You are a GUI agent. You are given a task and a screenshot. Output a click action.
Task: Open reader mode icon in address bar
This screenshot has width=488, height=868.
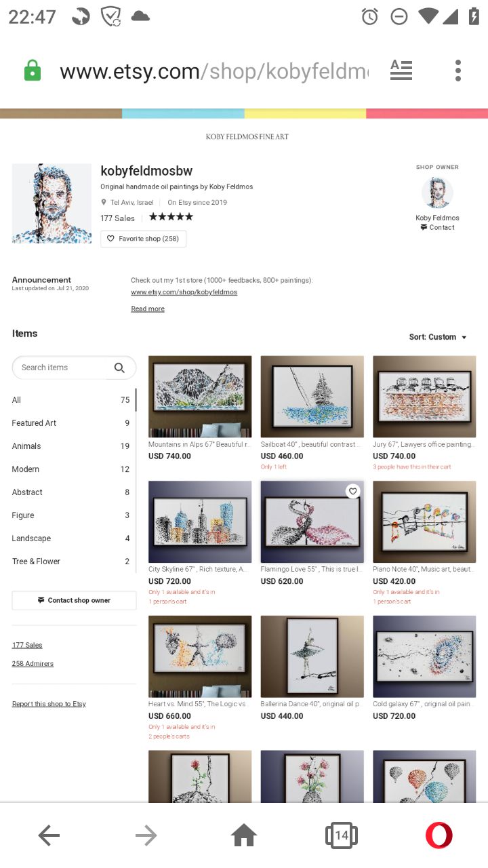pos(401,70)
